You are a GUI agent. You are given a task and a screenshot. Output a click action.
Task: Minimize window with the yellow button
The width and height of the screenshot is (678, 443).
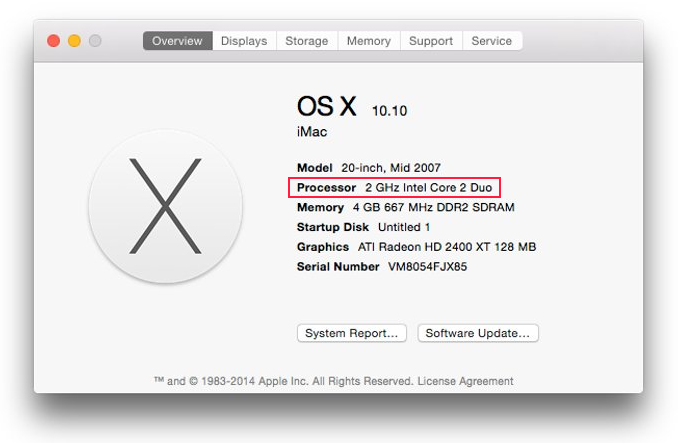pyautogui.click(x=74, y=41)
